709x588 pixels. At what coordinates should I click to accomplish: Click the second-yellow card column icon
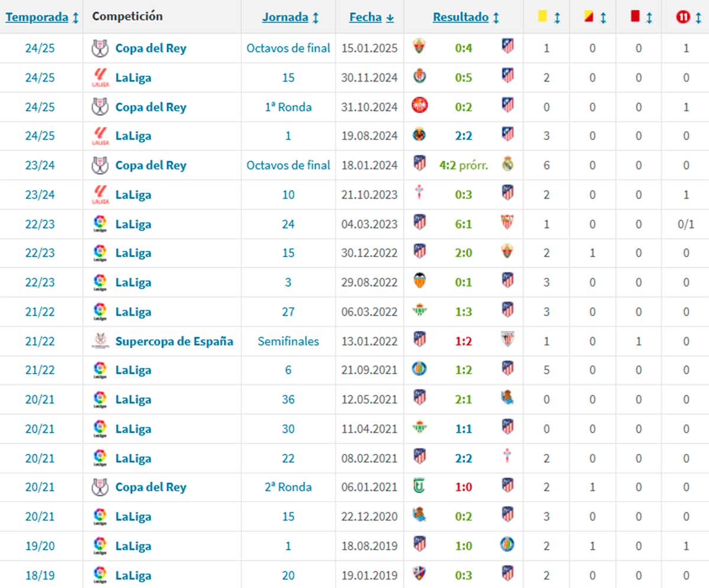tap(588, 17)
